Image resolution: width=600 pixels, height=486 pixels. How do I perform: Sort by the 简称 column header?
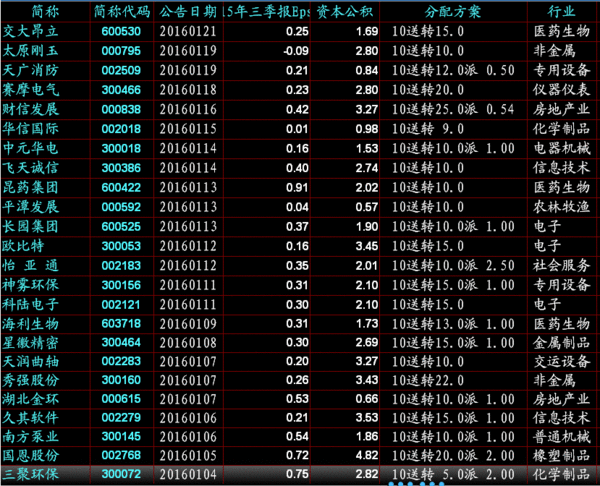[x=45, y=12]
